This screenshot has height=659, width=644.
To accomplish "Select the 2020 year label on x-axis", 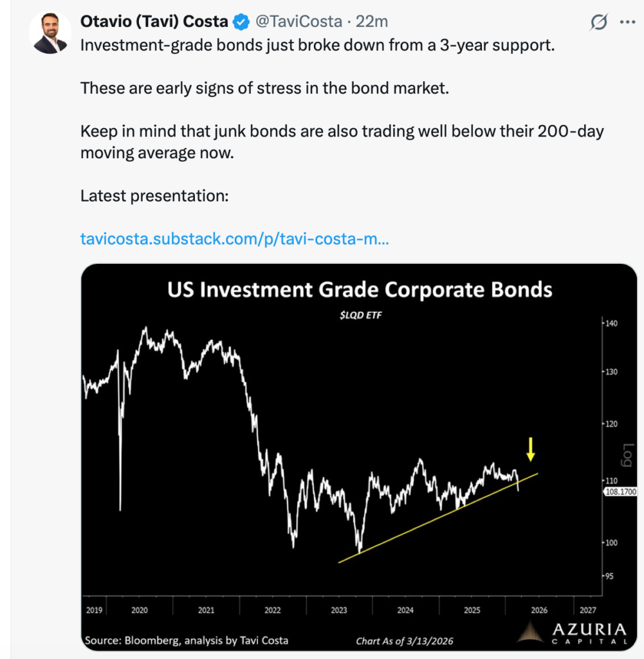I will (x=140, y=609).
